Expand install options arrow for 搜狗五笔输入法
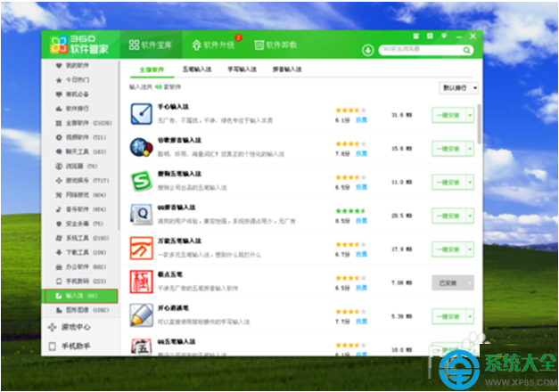The height and width of the screenshot is (392, 559). coord(470,182)
